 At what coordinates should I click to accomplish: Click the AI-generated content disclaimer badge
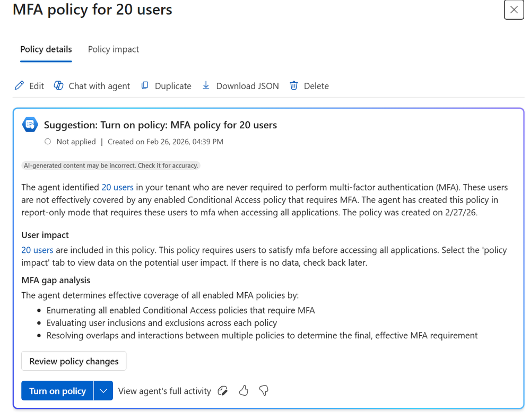pyautogui.click(x=111, y=165)
